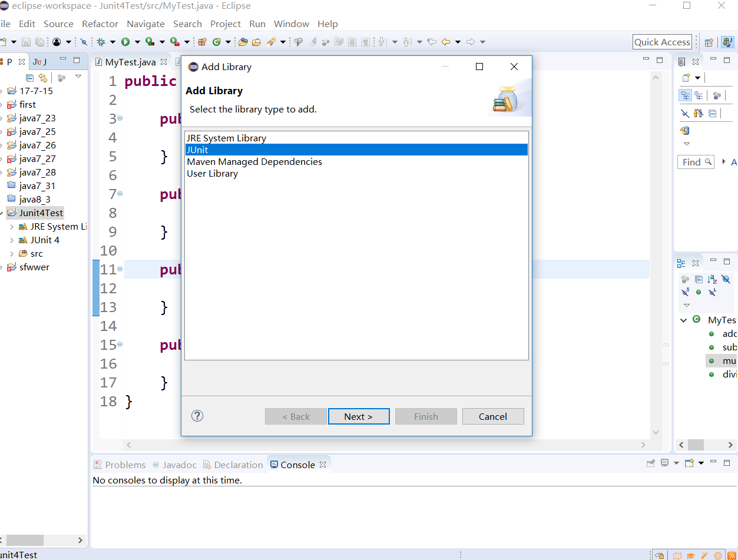This screenshot has height=560, width=738.
Task: Open the Run button dropdown arrow
Action: [137, 42]
